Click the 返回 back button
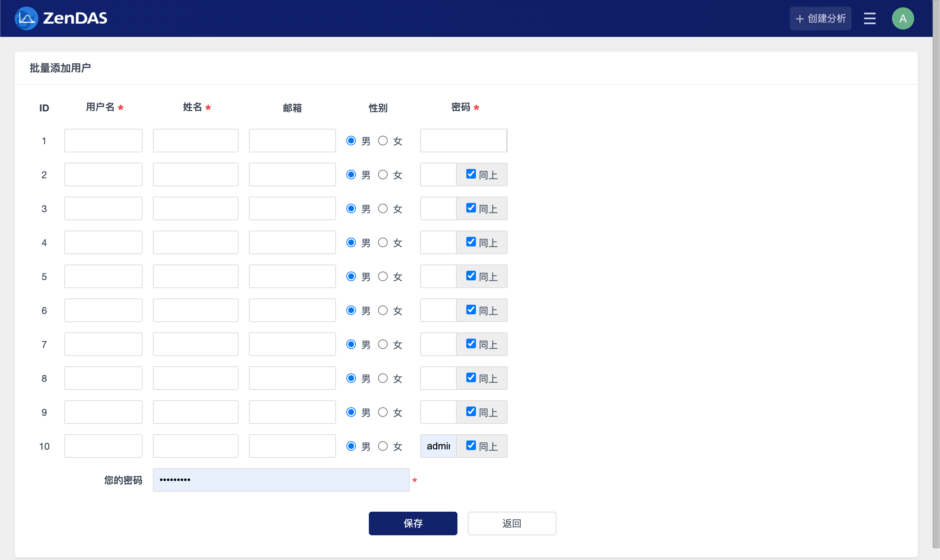Image resolution: width=940 pixels, height=560 pixels. 512,523
